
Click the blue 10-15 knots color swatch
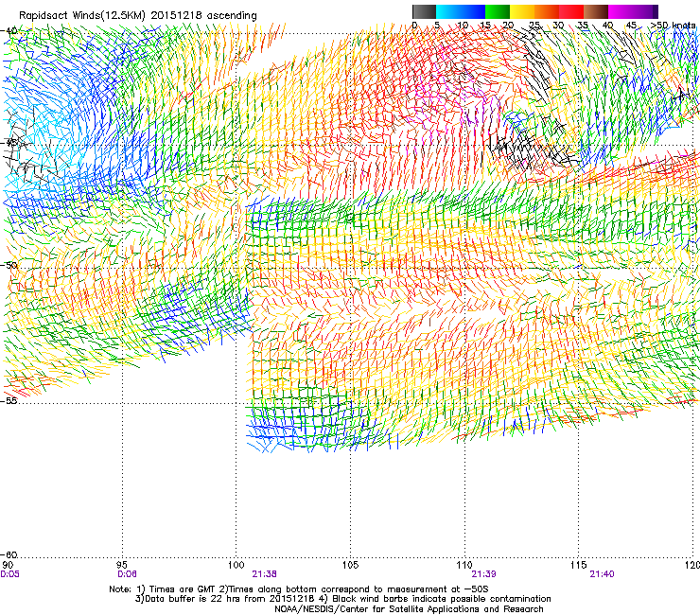tap(473, 11)
